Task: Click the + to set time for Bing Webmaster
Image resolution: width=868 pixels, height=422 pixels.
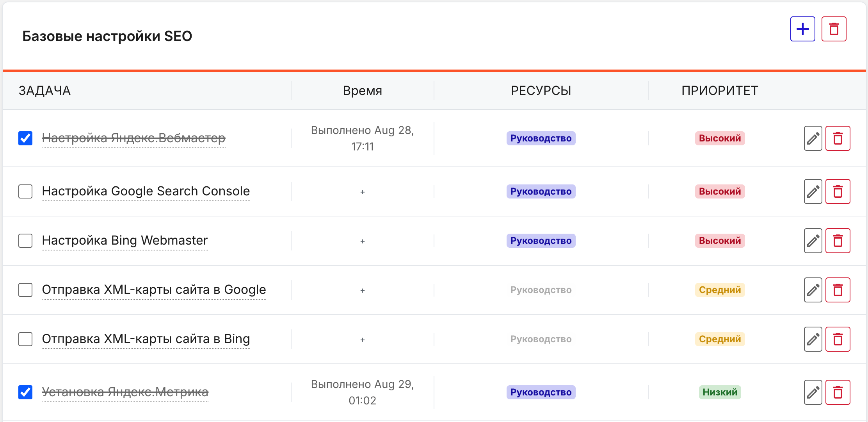Action: click(363, 241)
